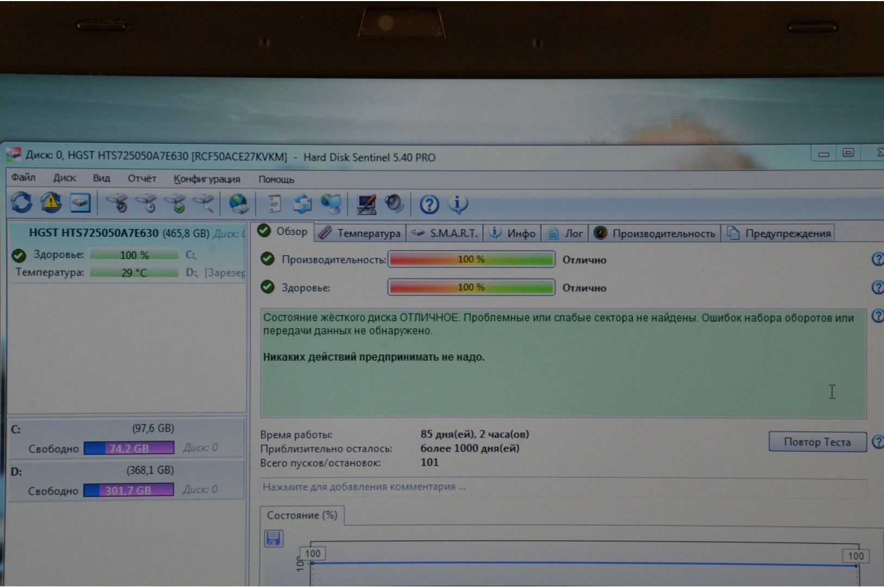Save the graph using the floppy icon

273,538
